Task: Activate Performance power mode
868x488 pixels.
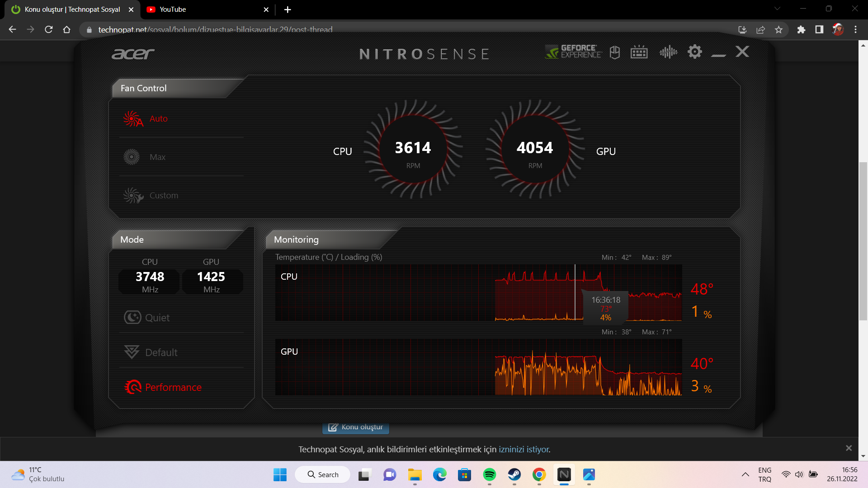Action: [x=173, y=387]
